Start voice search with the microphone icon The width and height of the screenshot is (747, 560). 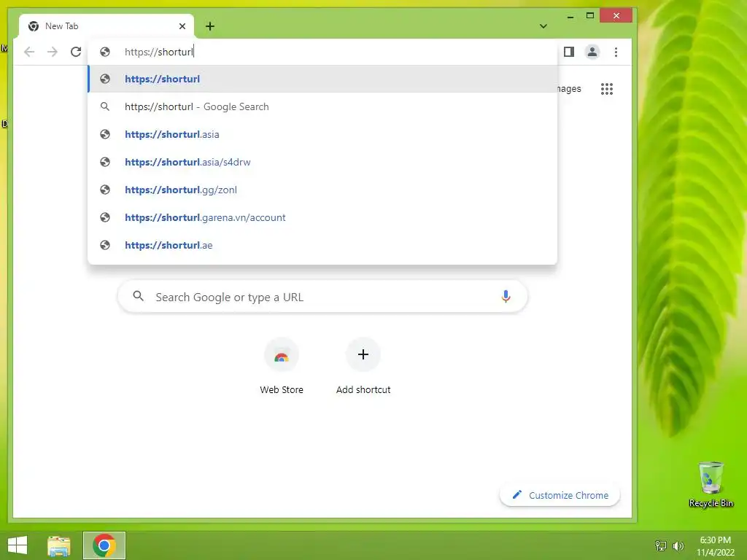pyautogui.click(x=506, y=297)
